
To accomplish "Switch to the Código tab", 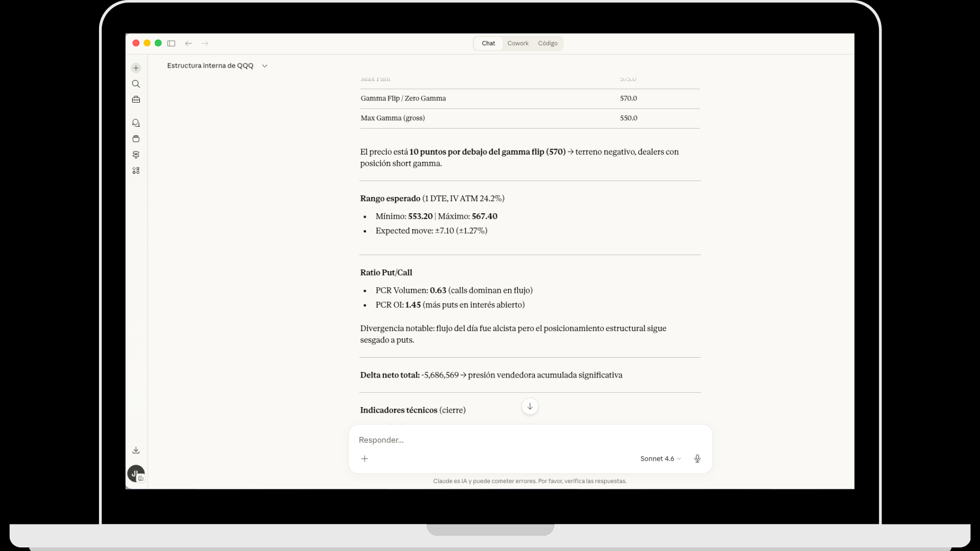I will click(x=547, y=43).
